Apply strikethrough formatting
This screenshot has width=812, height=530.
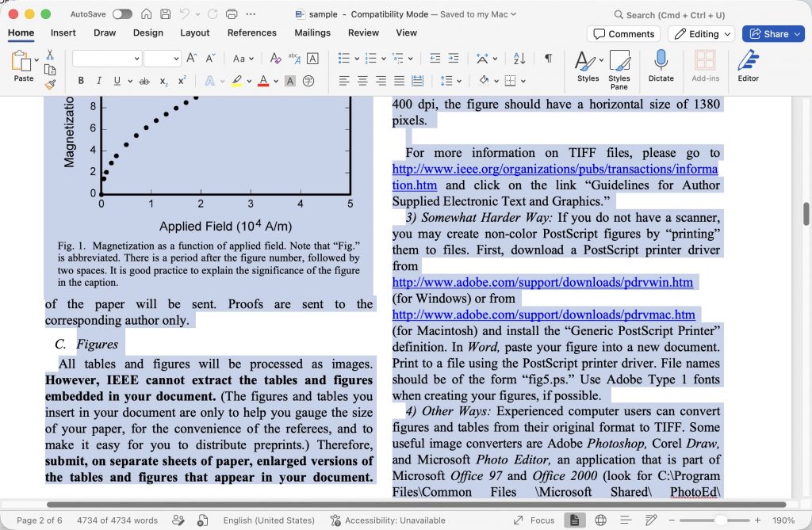[144, 82]
